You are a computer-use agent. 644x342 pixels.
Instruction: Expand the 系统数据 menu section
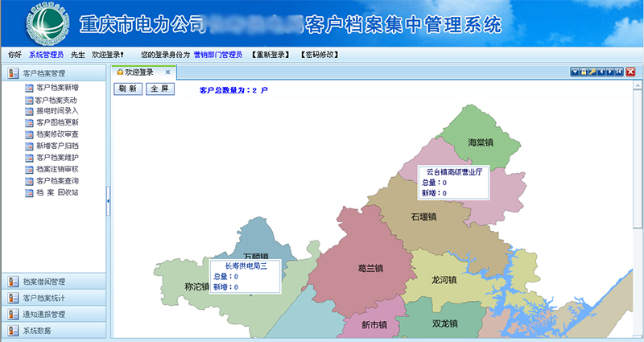[54, 331]
